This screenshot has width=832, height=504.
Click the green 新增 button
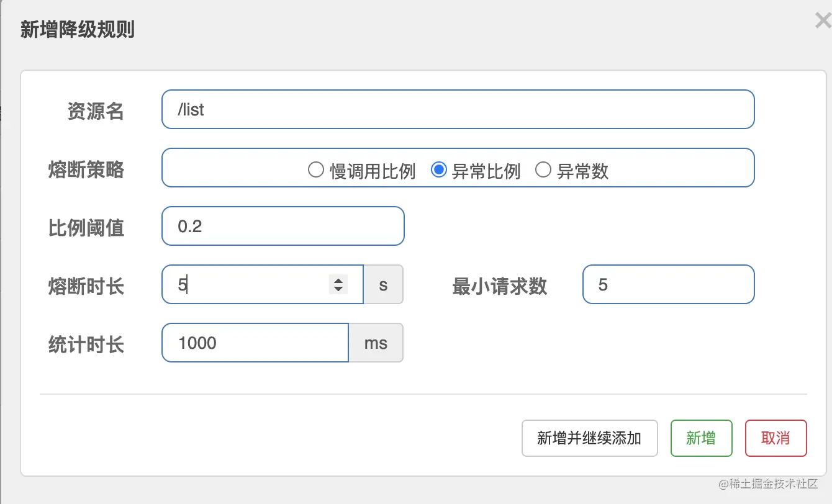701,438
